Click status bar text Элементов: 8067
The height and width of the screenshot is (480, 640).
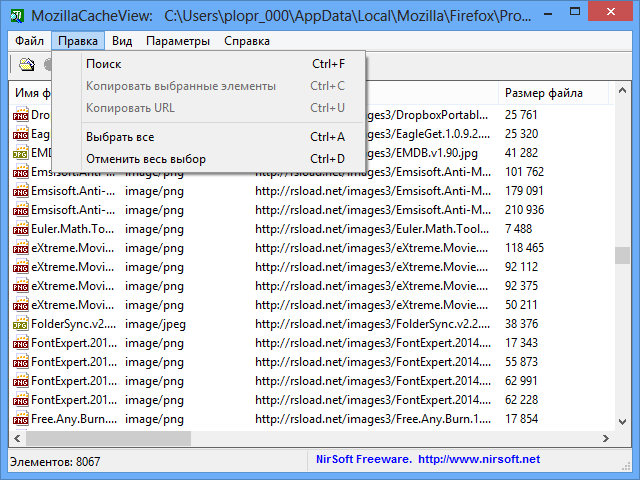tap(55, 462)
